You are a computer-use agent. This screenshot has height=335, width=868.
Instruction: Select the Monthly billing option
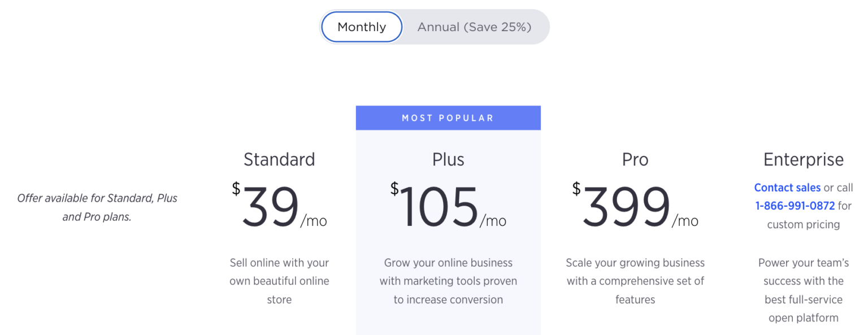pos(361,27)
